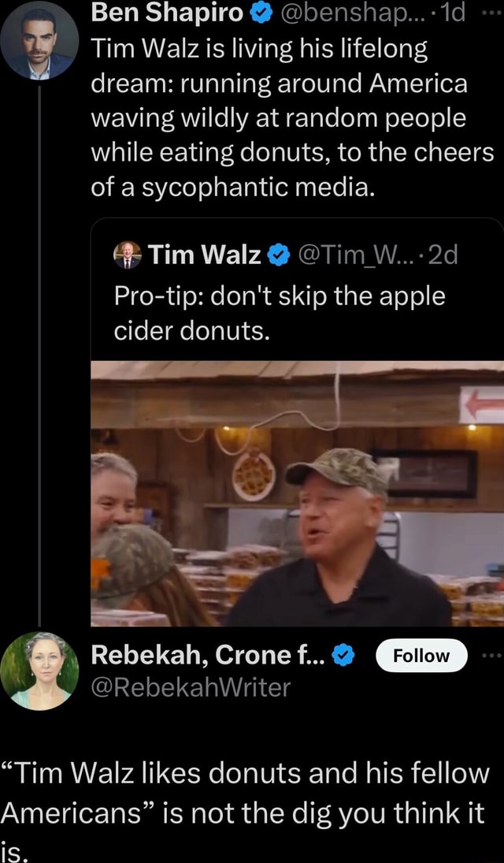This screenshot has width=504, height=863.
Task: Click Tim Walz's verified badge
Action: (x=276, y=255)
